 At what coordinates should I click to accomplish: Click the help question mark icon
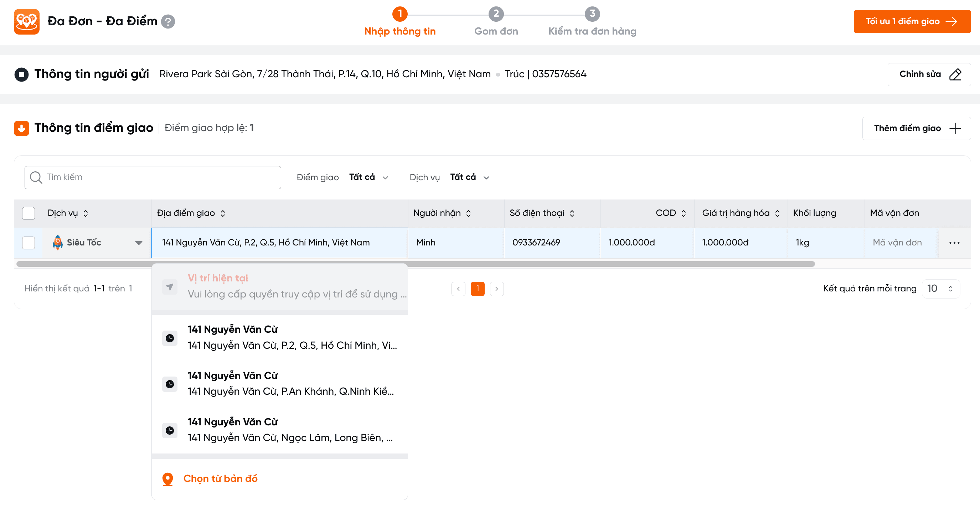(168, 21)
